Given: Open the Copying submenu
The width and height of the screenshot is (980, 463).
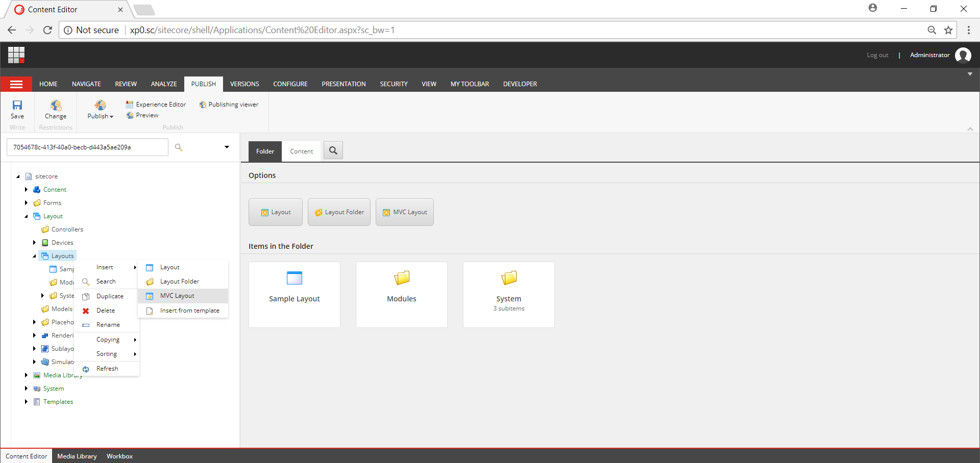Looking at the screenshot, I should (107, 340).
